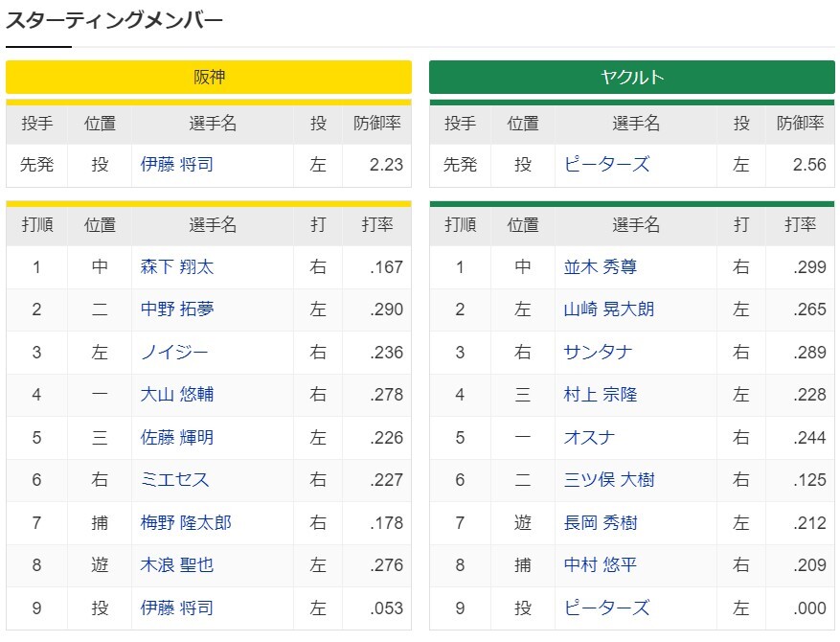The width and height of the screenshot is (840, 642).
Task: Click サンタナ player link
Action: pos(598,353)
